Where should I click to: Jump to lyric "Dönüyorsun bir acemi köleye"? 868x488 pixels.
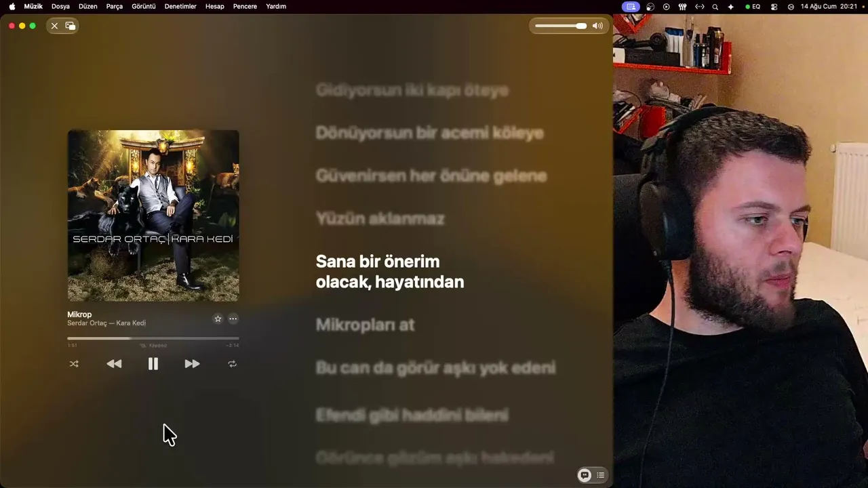pyautogui.click(x=430, y=133)
